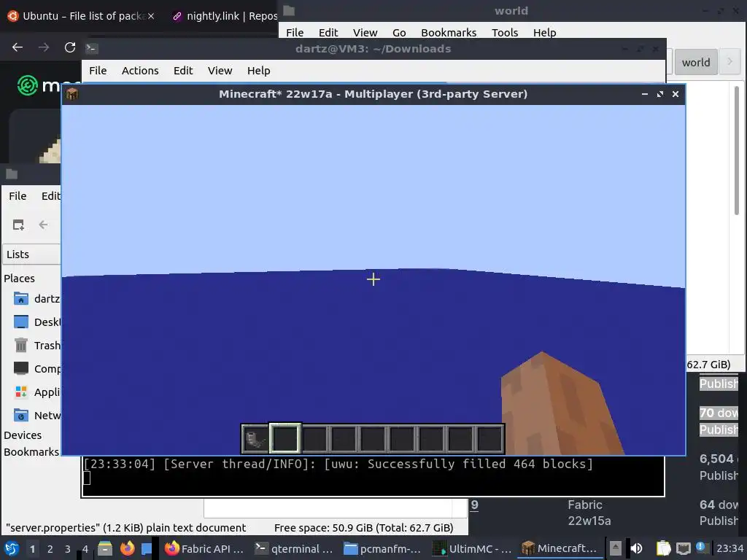Open Bookmarks menu in the world file manager
The image size is (747, 560).
[449, 32]
